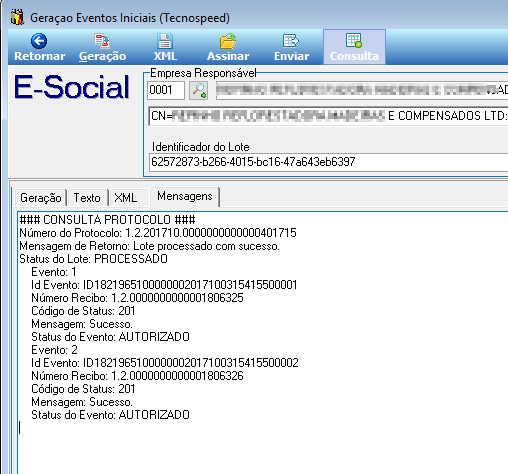
Task: Click Id Evento ending in 500002
Action: pos(165,363)
